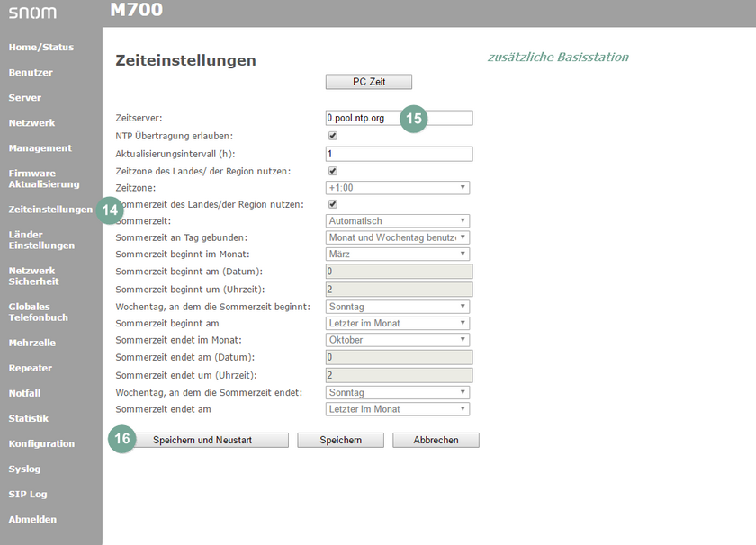Disable Sommerzeit des Landes/der Region nutzen

(x=332, y=204)
